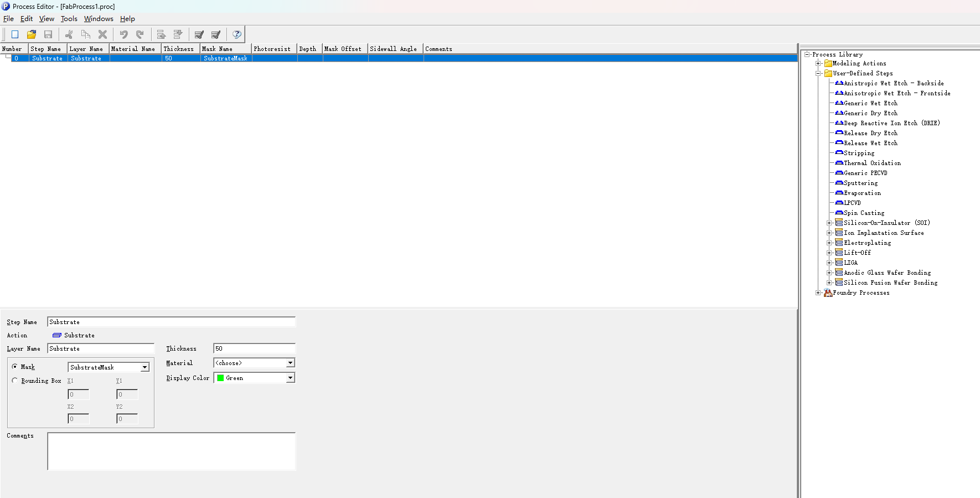Screen dimensions: 980x498
Task: Click the New process file icon
Action: (x=15, y=34)
